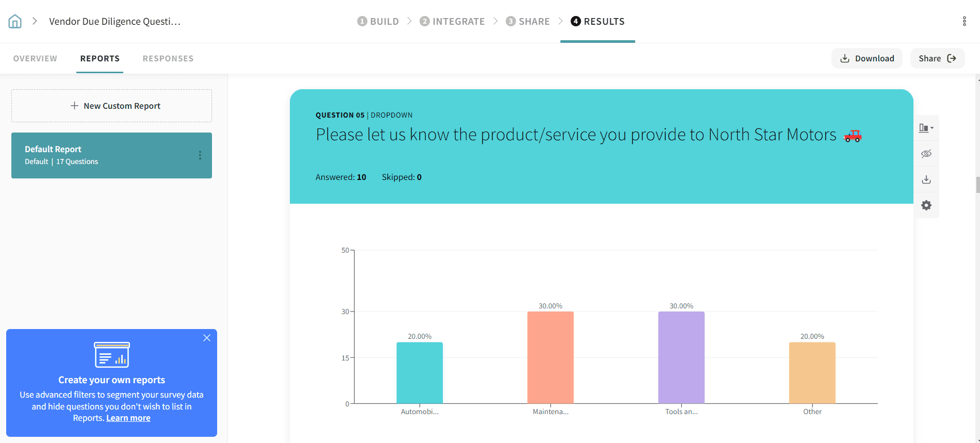The width and height of the screenshot is (980, 443).
Task: Click the red car emoji in the title
Action: [852, 136]
